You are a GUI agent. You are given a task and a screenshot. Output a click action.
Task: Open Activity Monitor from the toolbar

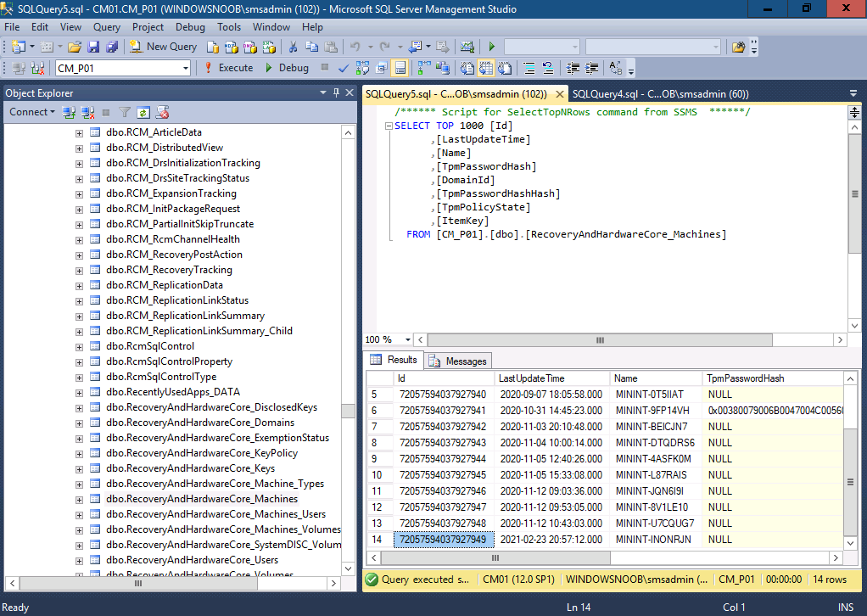(467, 47)
